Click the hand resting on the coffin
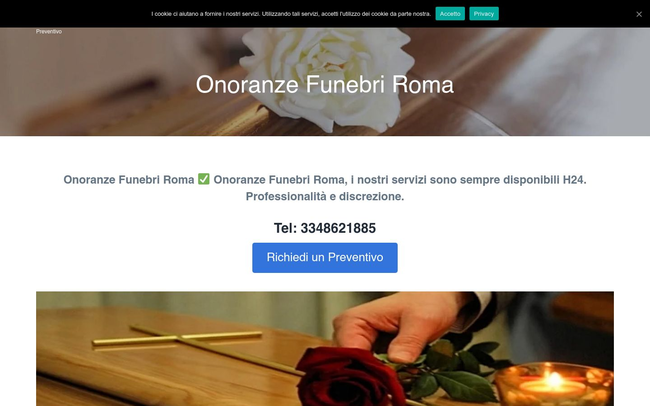This screenshot has width=650, height=406. pos(404,330)
